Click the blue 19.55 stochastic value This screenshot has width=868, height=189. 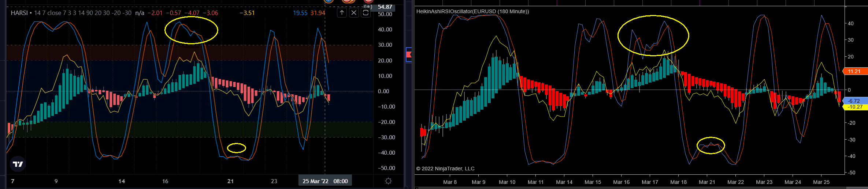coord(300,13)
